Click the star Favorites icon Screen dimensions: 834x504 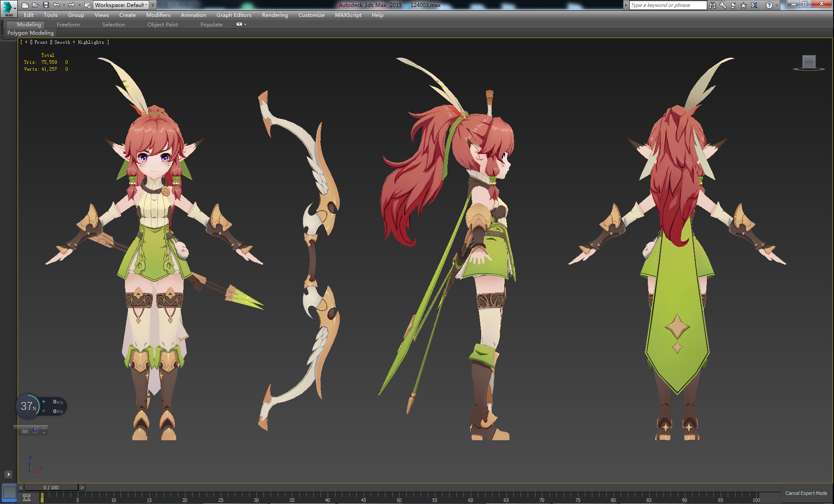tap(744, 5)
